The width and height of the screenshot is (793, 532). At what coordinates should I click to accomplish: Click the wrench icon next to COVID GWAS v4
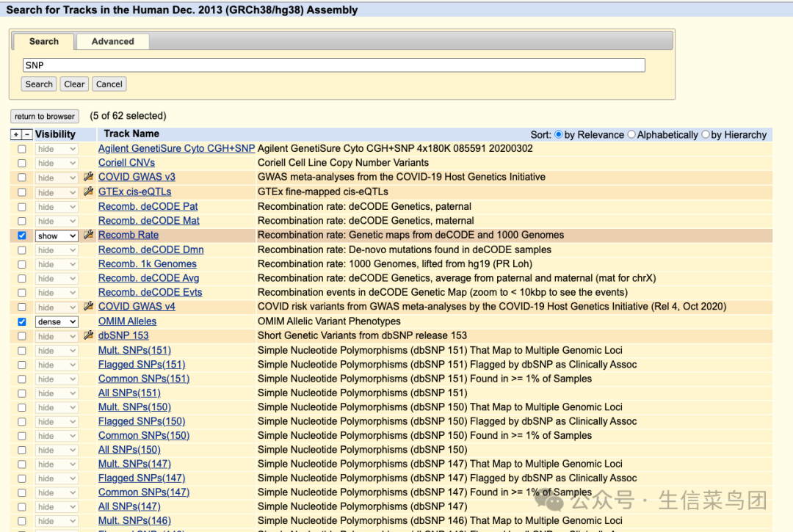[89, 306]
